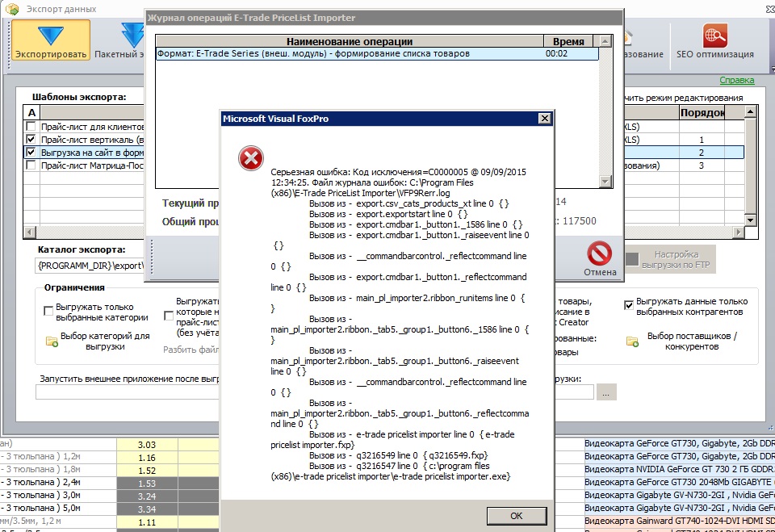
Task: Toggle Выгружать данные только выбранных контрагентов
Action: tap(629, 305)
